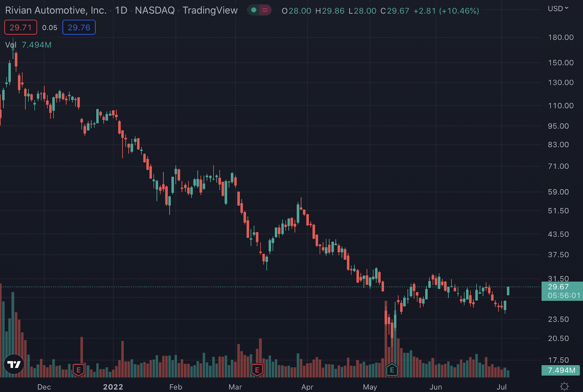Click the Dec label on time axis
This screenshot has height=392, width=583.
pos(44,387)
